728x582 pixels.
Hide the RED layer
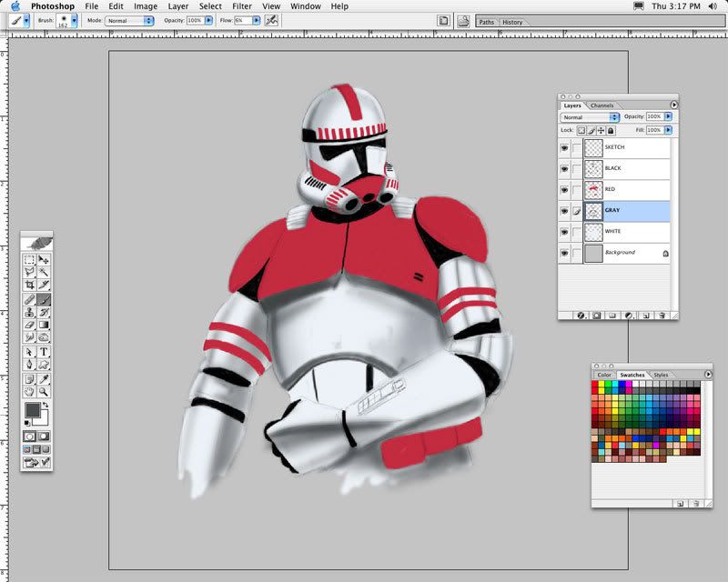(x=564, y=190)
